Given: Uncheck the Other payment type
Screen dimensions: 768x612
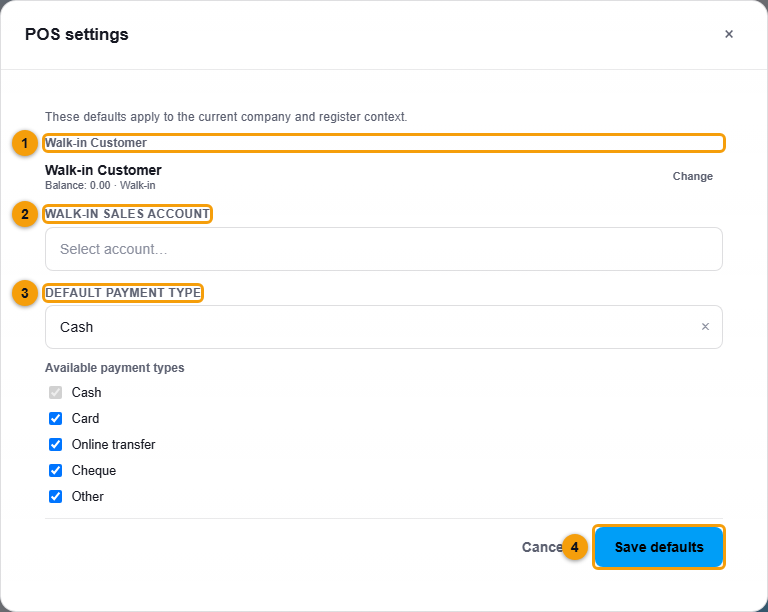Looking at the screenshot, I should click(x=55, y=496).
